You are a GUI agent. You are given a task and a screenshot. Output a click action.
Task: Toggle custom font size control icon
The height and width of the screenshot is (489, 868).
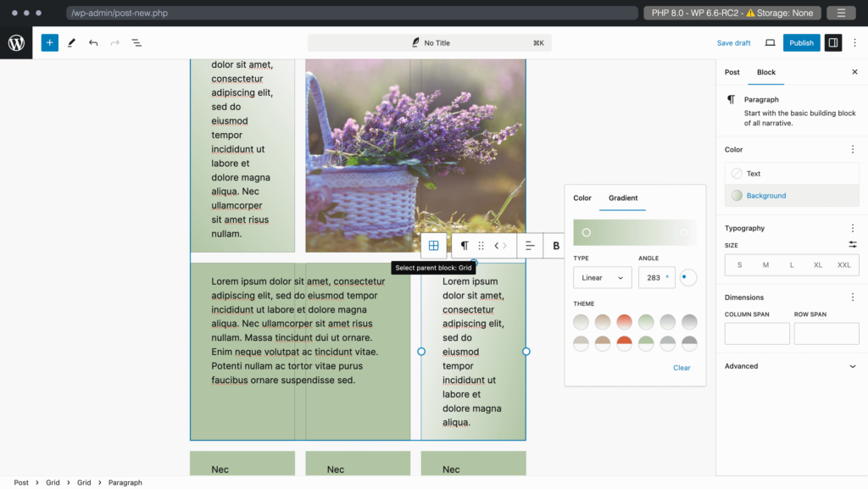click(853, 244)
